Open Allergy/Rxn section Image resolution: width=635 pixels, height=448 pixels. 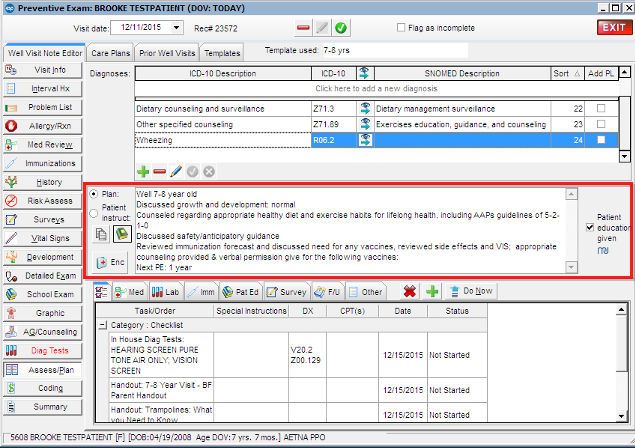[x=43, y=126]
